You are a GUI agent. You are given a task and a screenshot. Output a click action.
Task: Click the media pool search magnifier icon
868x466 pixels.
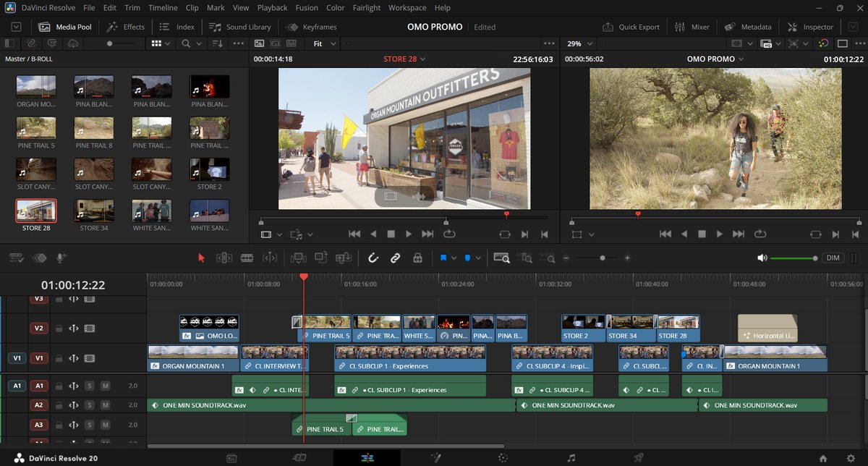click(186, 43)
